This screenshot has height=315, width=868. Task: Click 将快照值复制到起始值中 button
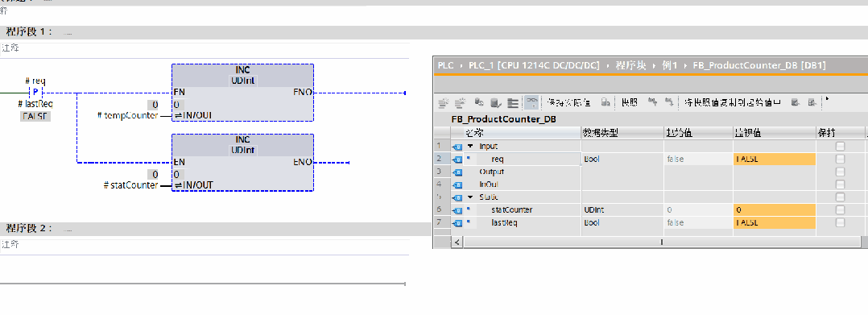(x=733, y=102)
